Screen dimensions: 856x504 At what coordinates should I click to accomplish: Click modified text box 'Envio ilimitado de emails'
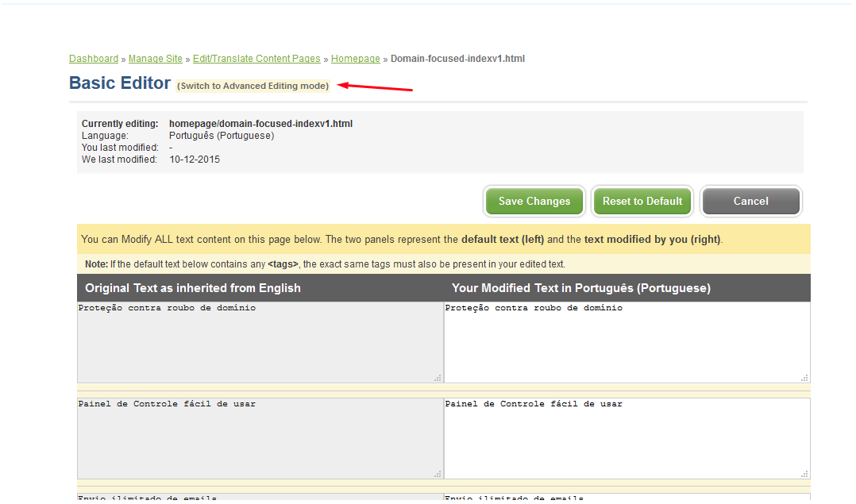pos(627,497)
